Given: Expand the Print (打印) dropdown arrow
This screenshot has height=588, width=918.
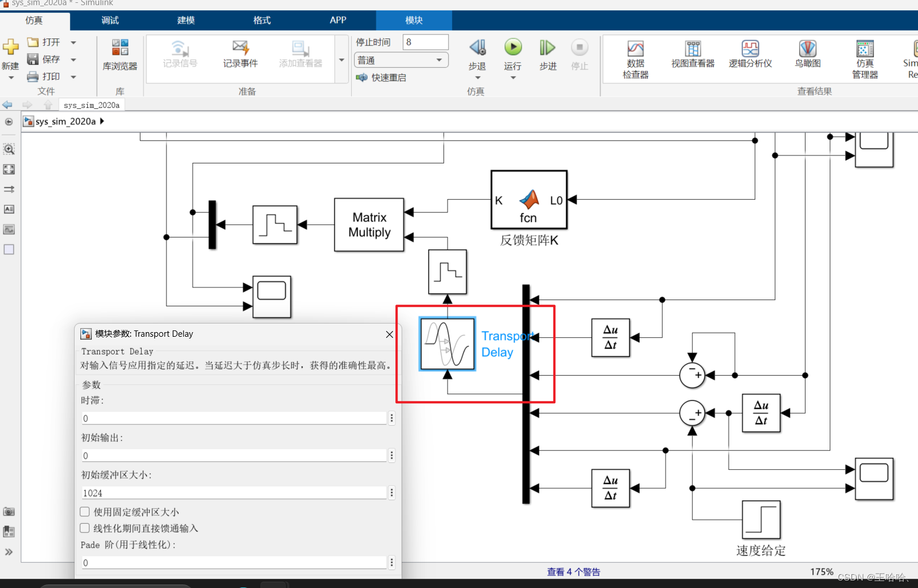Looking at the screenshot, I should [x=73, y=77].
